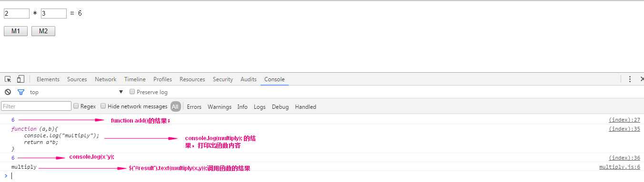Open the Security tab
644x182 pixels.
tap(223, 79)
